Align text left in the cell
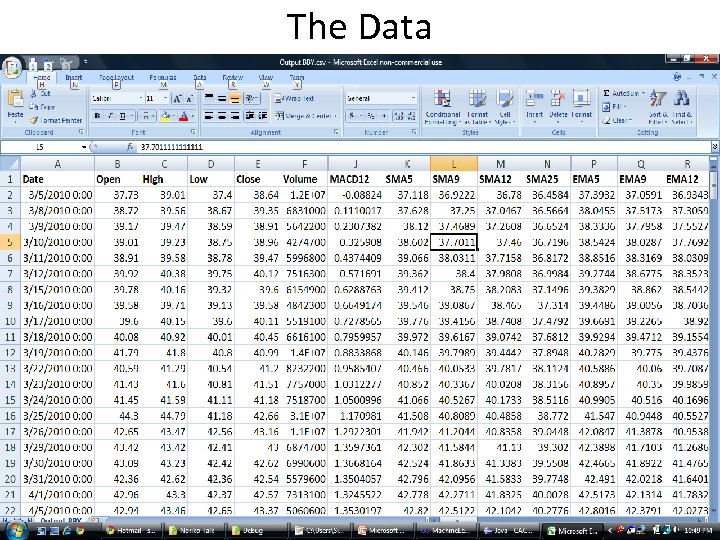Screen dimensions: 720x540 pyautogui.click(x=209, y=116)
